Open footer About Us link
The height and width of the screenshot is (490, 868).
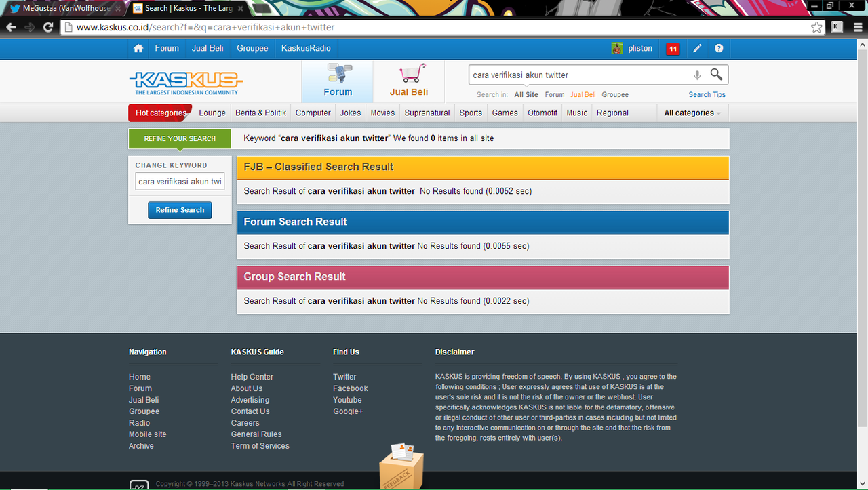(x=247, y=388)
